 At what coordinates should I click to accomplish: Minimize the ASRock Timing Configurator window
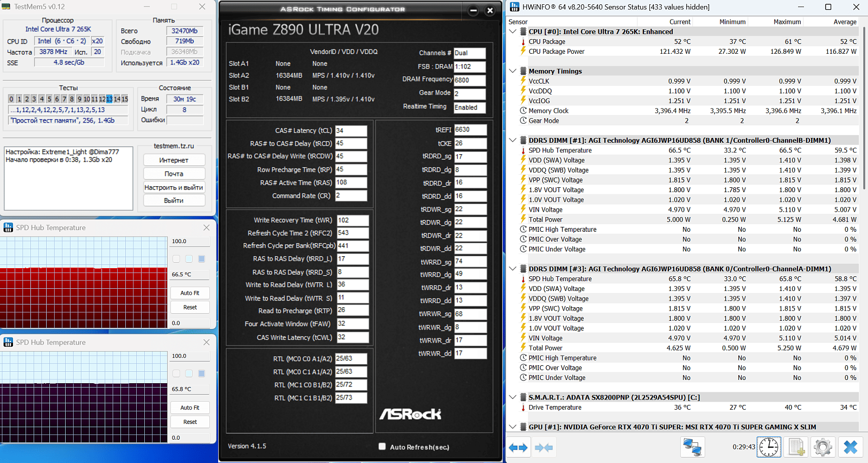pos(473,10)
